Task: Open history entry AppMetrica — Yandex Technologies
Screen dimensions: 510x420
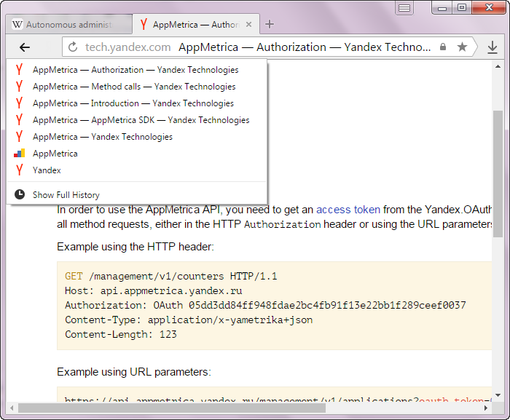Action: tap(137, 137)
